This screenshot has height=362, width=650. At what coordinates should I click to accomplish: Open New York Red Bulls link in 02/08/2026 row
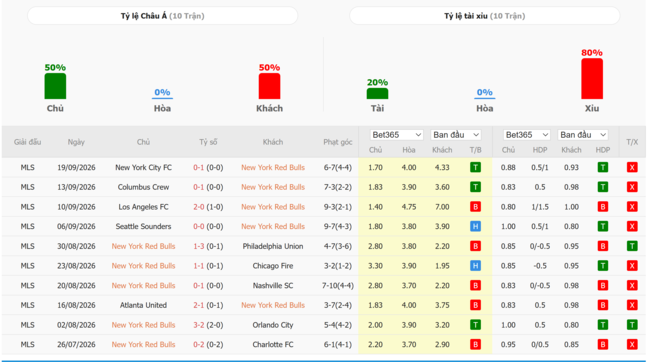143,325
